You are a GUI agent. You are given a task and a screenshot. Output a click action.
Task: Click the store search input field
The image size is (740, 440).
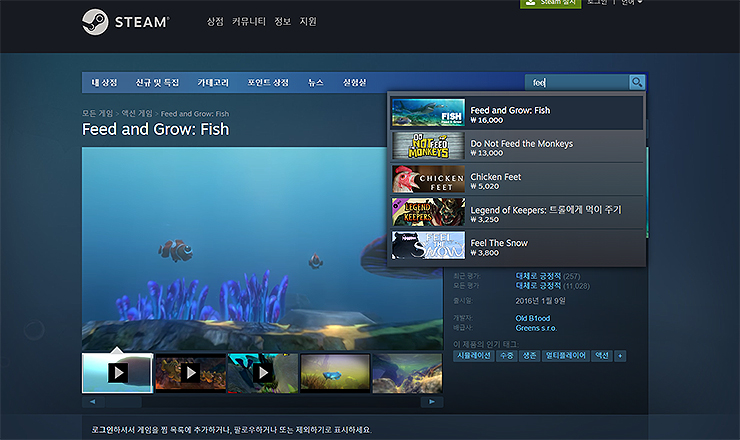click(x=577, y=83)
